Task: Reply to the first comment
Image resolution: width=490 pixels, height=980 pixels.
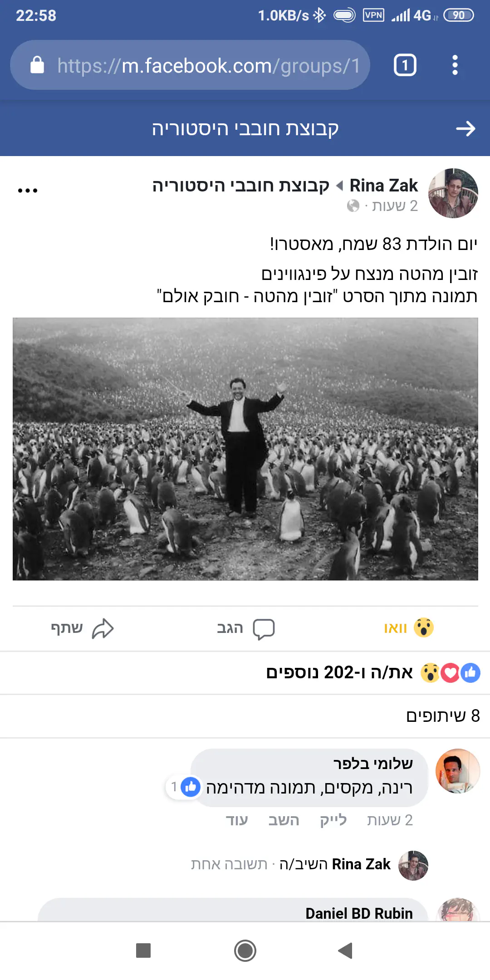Action: pyautogui.click(x=284, y=820)
